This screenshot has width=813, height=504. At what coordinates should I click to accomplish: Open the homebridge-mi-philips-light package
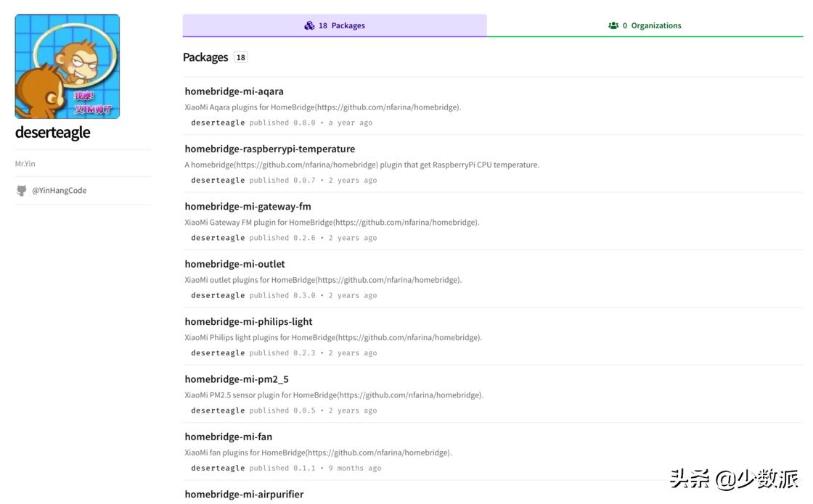[x=248, y=321]
